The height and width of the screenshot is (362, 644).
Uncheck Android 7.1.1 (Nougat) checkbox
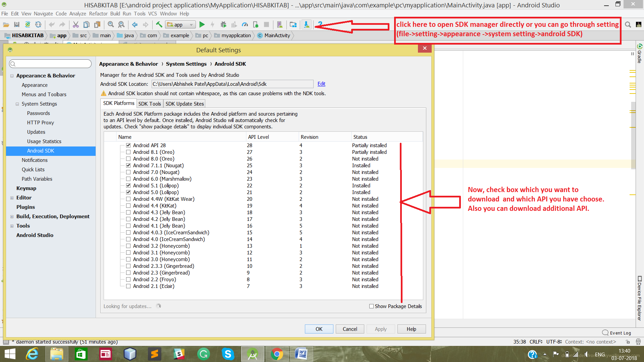[x=128, y=165]
